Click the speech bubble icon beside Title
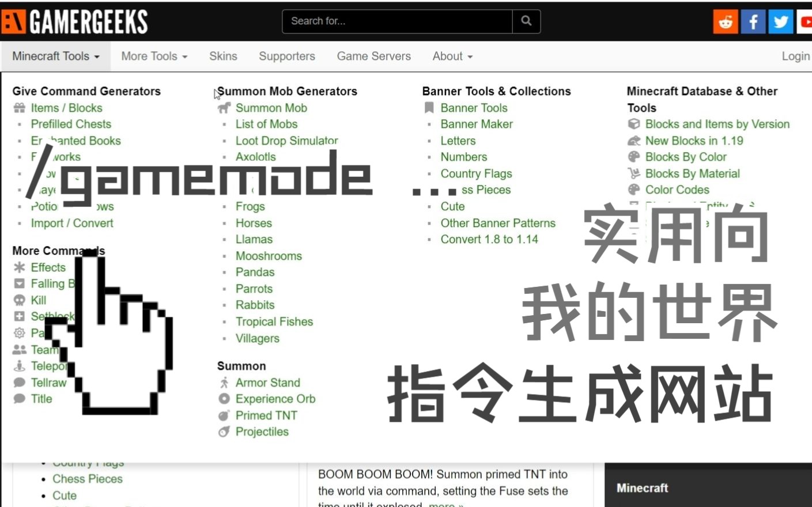 [x=20, y=399]
